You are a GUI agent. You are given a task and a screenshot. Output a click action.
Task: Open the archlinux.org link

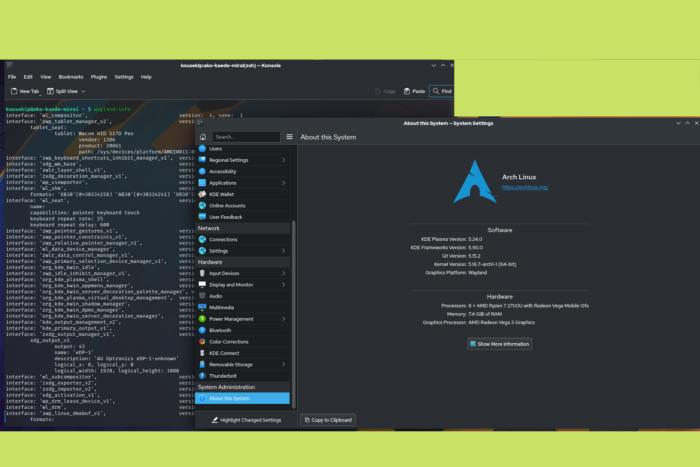tap(525, 188)
